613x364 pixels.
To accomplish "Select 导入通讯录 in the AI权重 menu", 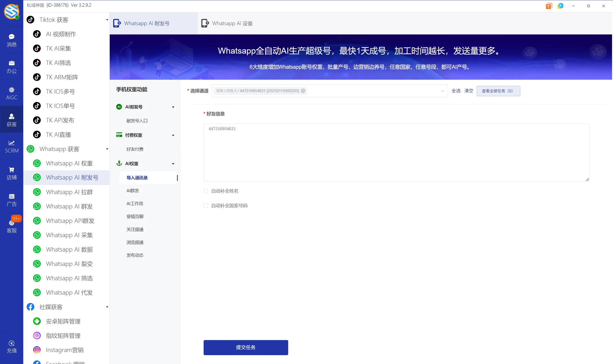I will point(137,178).
